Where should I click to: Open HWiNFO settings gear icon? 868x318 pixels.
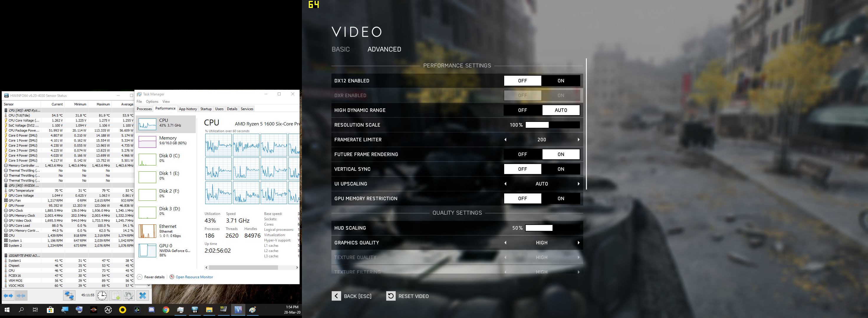point(128,295)
